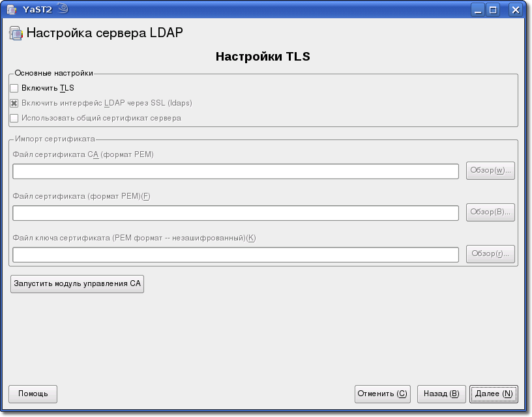Screen dimensions: 532x417
Task: Click the SUSE gecko logo in title bar
Action: pos(63,8)
